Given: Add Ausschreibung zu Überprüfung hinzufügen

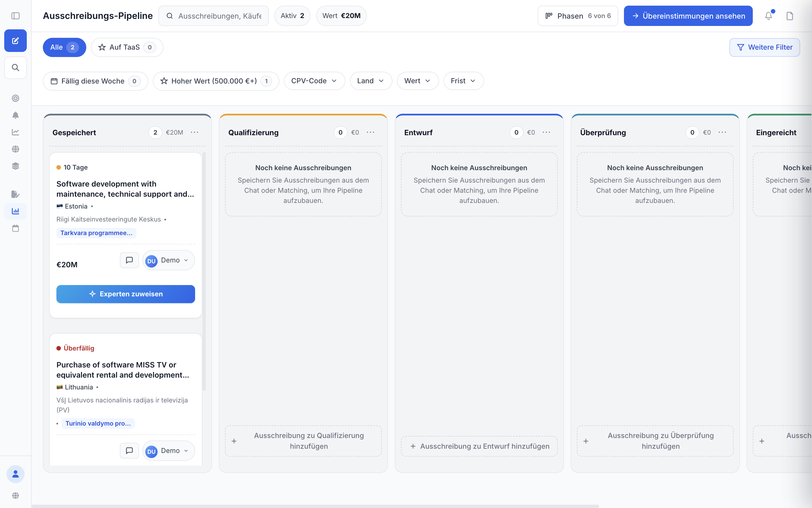Looking at the screenshot, I should click(x=655, y=441).
